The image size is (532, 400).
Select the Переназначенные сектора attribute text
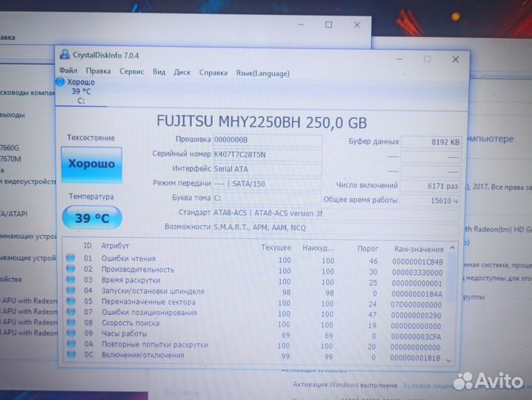149,301
